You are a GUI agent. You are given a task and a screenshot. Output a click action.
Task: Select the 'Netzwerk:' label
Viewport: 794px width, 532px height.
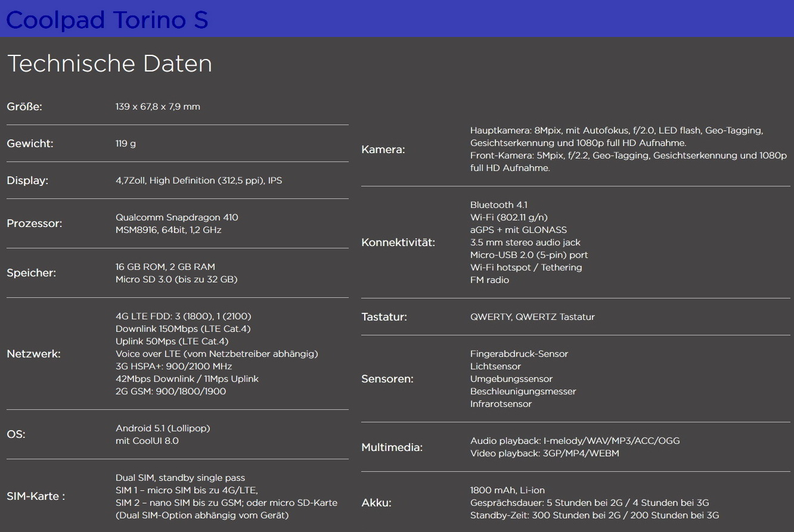33,354
